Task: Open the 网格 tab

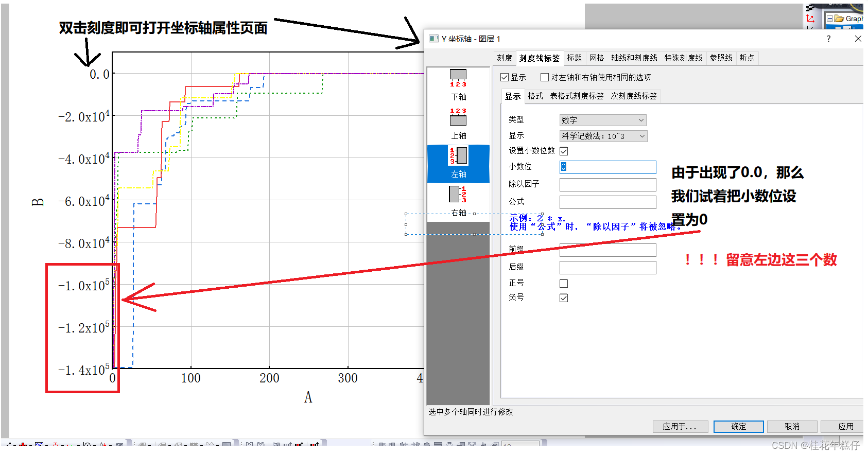Action: pyautogui.click(x=597, y=58)
